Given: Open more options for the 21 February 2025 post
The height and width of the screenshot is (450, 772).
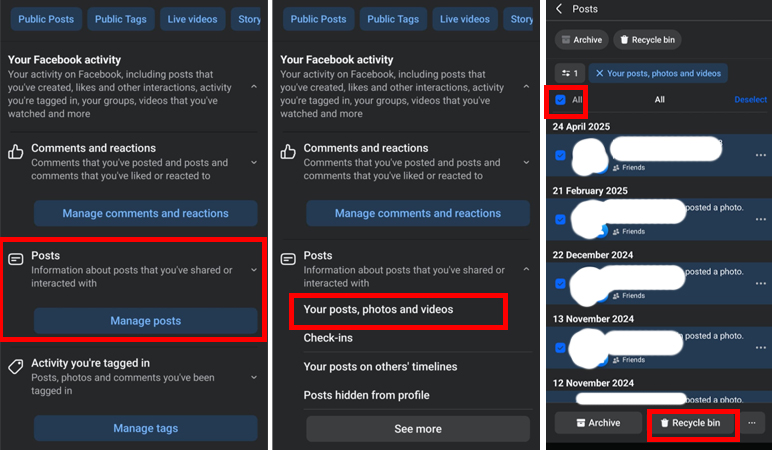Looking at the screenshot, I should pyautogui.click(x=761, y=219).
